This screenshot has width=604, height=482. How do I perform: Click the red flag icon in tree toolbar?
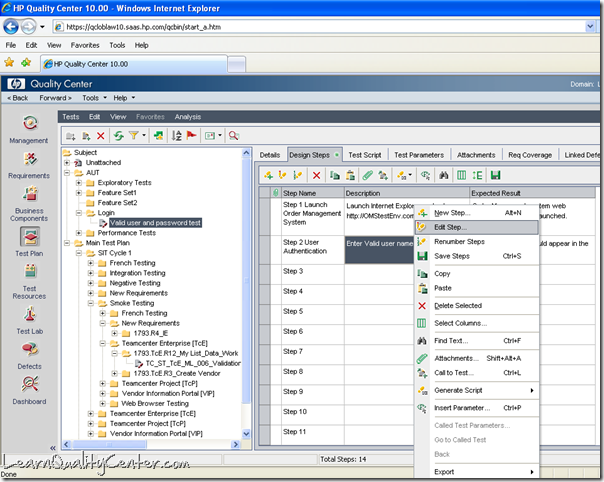point(191,135)
